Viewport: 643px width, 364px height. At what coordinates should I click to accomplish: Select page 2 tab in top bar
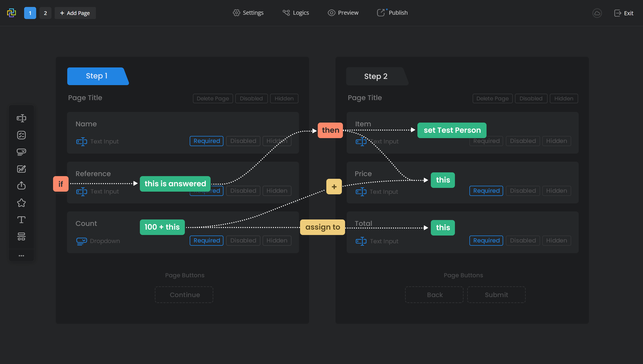pos(46,13)
